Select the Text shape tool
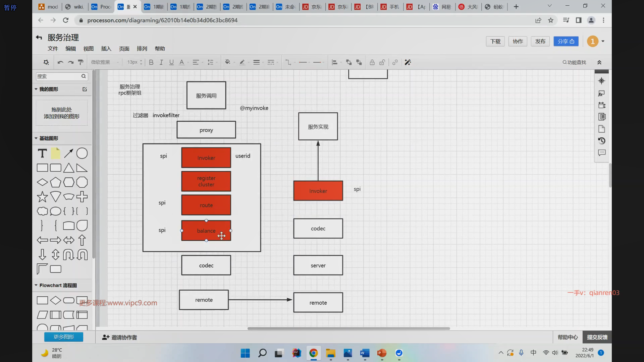This screenshot has width=644, height=362. click(42, 154)
